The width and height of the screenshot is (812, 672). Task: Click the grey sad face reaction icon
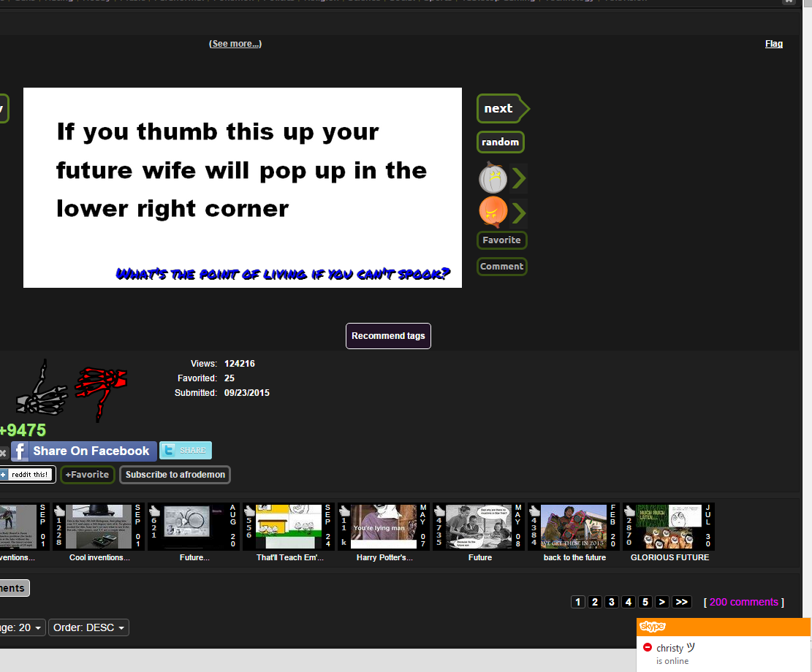pyautogui.click(x=493, y=178)
